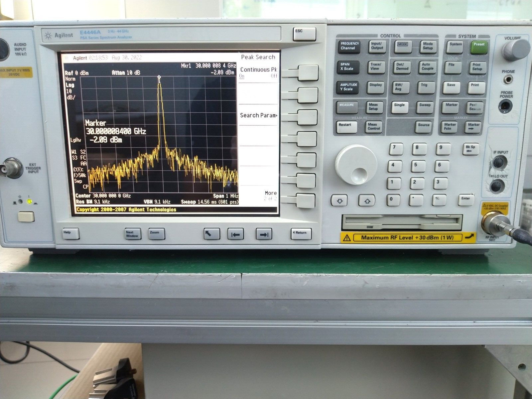The height and width of the screenshot is (399, 532).
Task: Tap numeric key 0
Action: [x=393, y=200]
